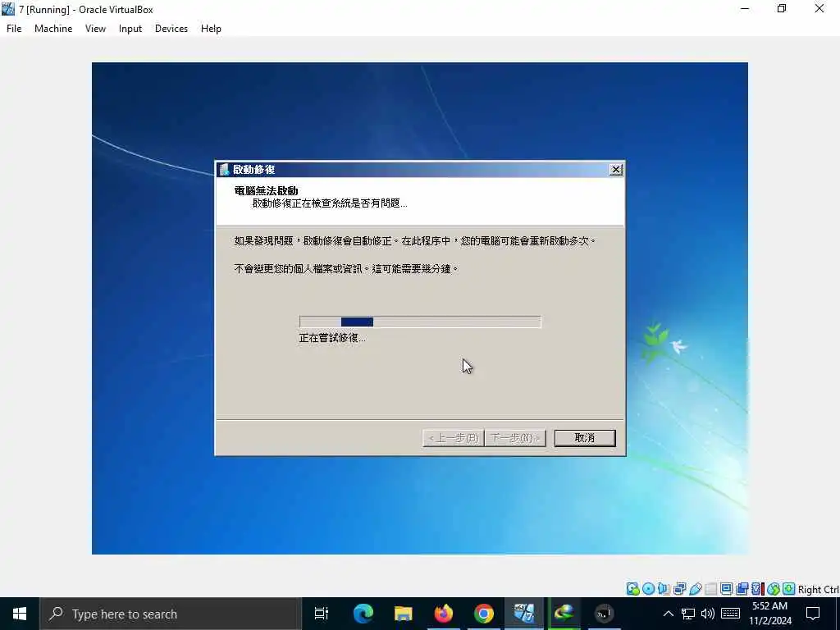Viewport: 840px width, 630px height.
Task: Open the display settings status icon
Action: click(727, 589)
